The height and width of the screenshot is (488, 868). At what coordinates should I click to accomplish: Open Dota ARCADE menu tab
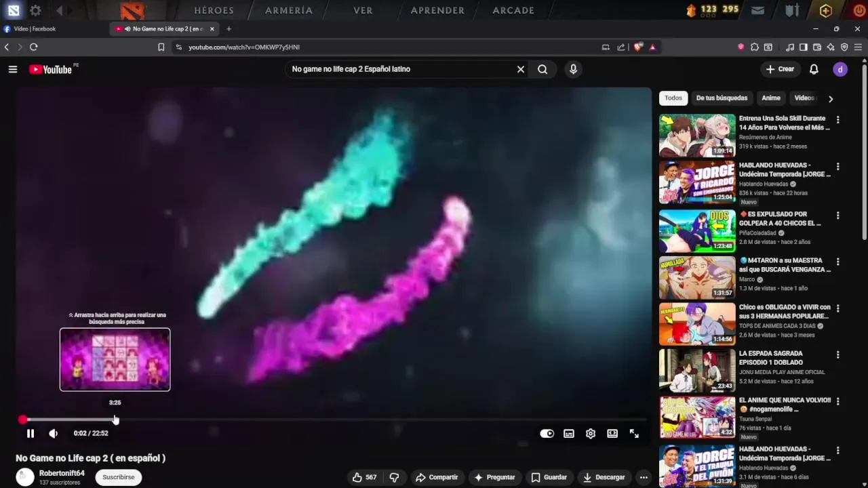513,10
